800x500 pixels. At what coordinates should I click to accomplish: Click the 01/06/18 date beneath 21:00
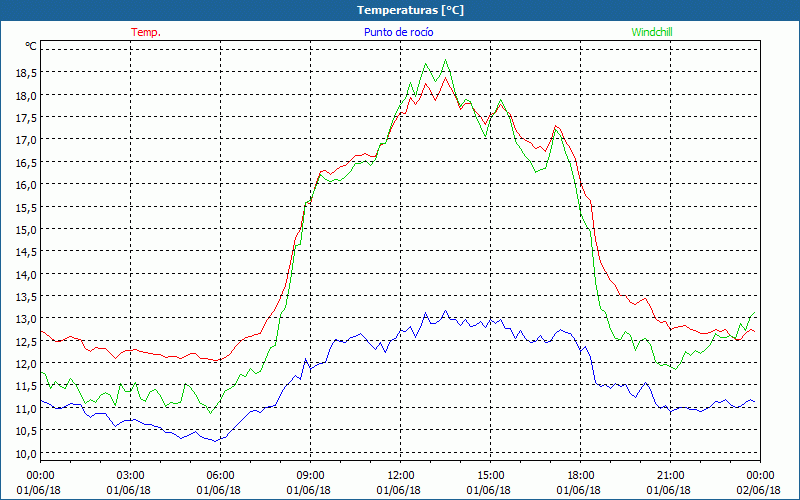(x=668, y=490)
